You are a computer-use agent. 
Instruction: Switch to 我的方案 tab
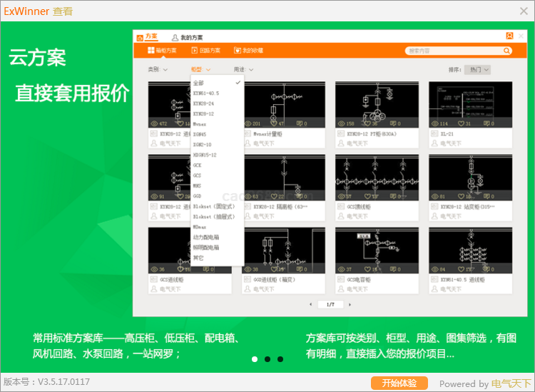(x=187, y=37)
